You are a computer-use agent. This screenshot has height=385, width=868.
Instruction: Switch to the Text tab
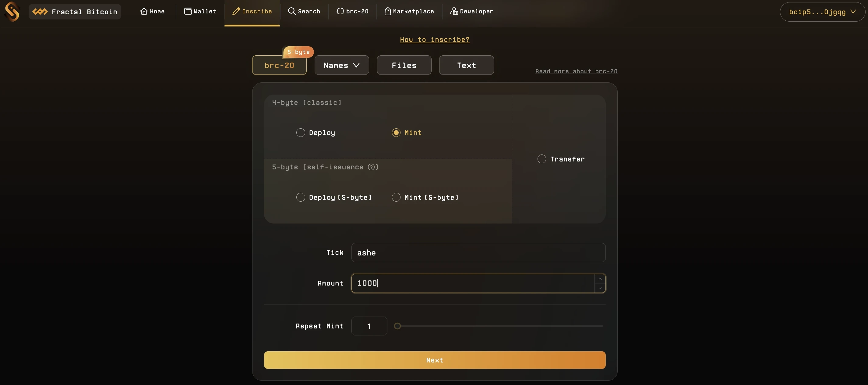point(466,65)
